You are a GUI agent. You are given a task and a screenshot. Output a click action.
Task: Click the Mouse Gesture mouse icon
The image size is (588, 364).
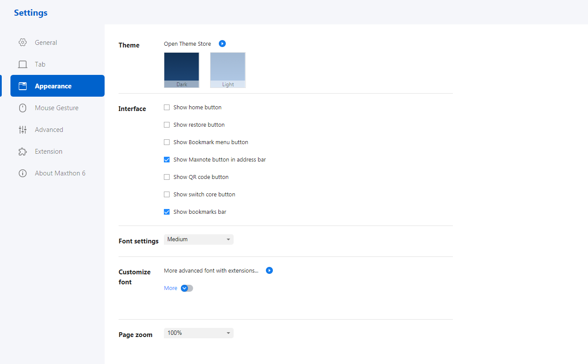(23, 108)
